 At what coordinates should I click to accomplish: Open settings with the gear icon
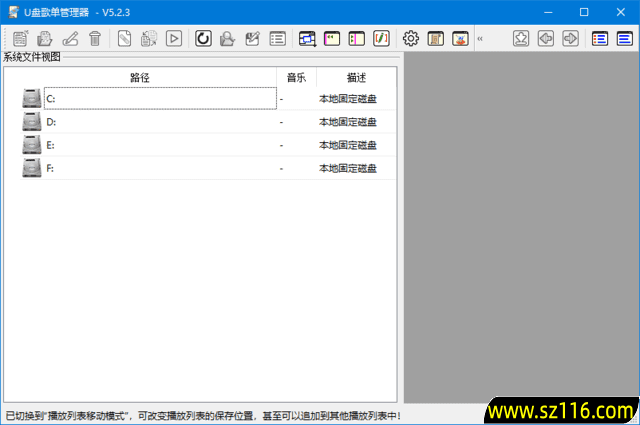pos(410,38)
